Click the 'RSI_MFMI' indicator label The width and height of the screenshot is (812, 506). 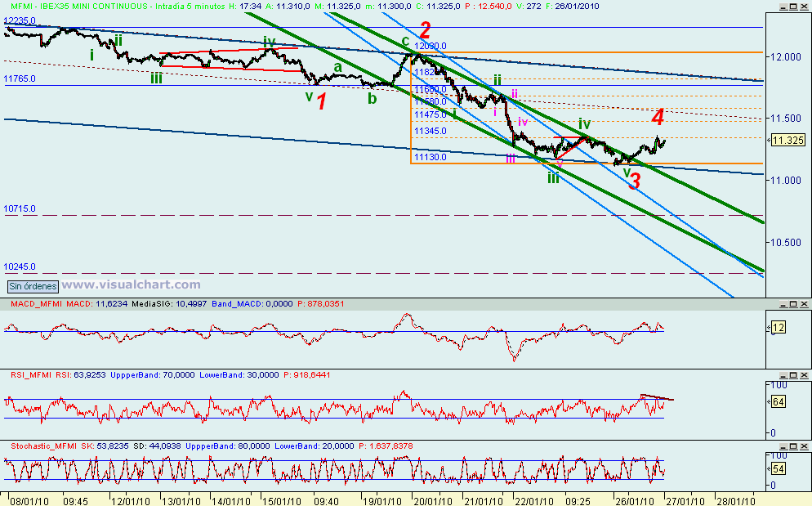pyautogui.click(x=30, y=375)
